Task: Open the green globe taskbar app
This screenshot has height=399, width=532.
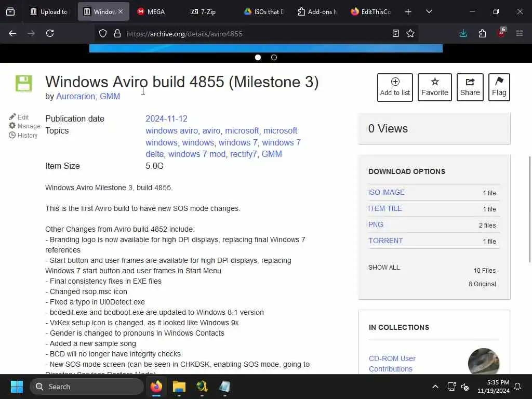Action: [202, 387]
